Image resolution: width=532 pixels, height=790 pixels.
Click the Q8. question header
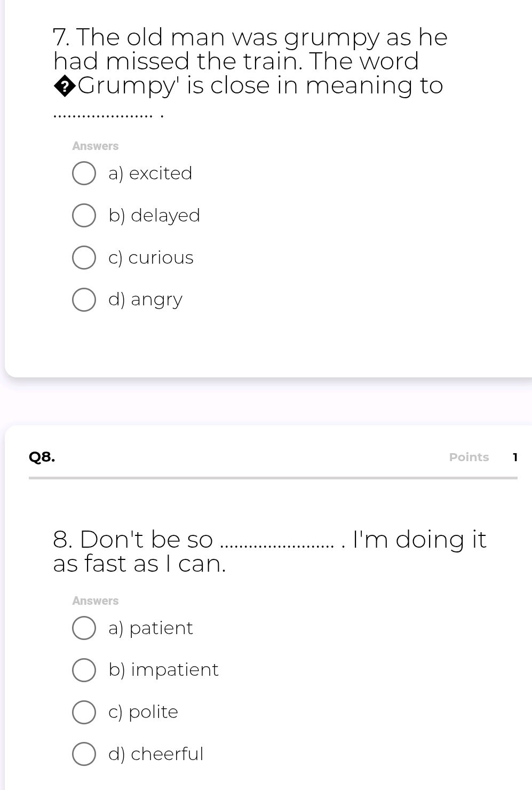tap(42, 457)
